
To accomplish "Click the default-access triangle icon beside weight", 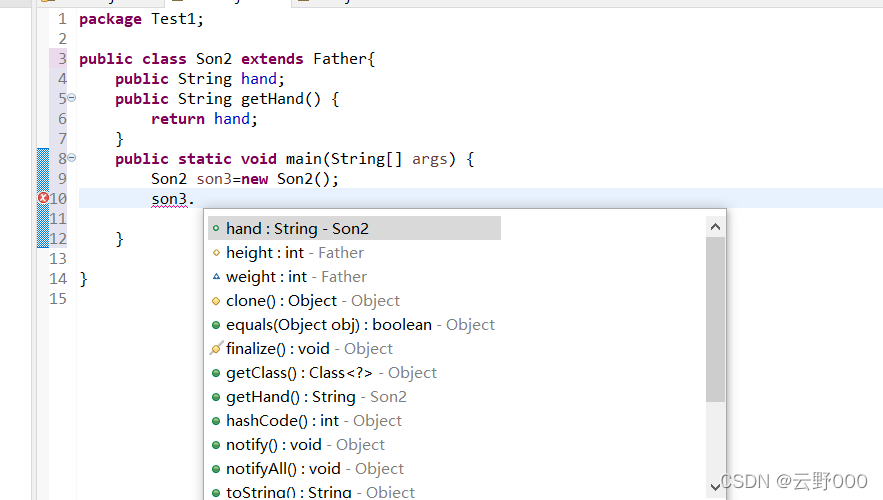I will (216, 276).
